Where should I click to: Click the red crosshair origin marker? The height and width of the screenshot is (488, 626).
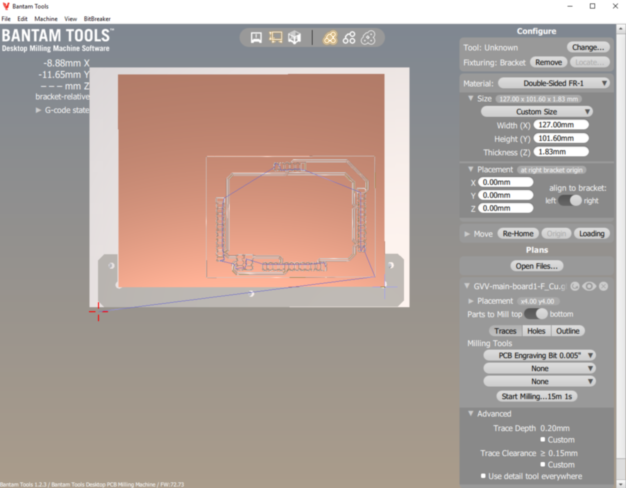point(98,311)
